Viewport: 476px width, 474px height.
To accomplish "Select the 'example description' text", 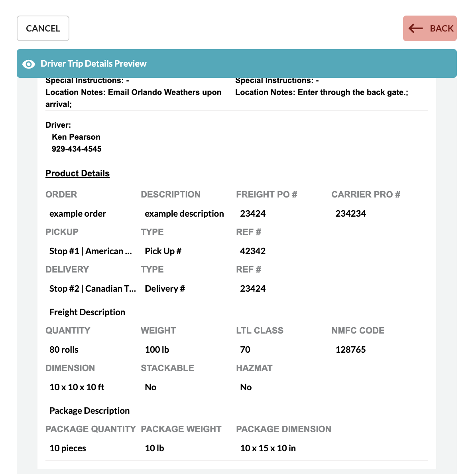I will click(x=184, y=213).
